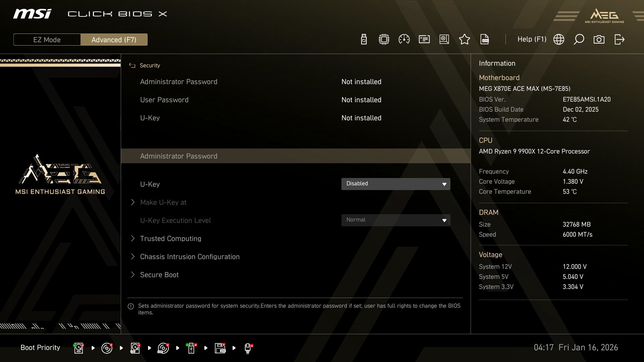
Task: Exit BIOS using the exit arrow icon
Action: click(x=619, y=39)
